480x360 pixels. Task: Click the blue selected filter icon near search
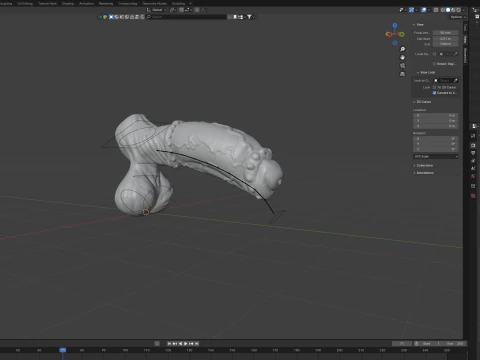tap(111, 17)
